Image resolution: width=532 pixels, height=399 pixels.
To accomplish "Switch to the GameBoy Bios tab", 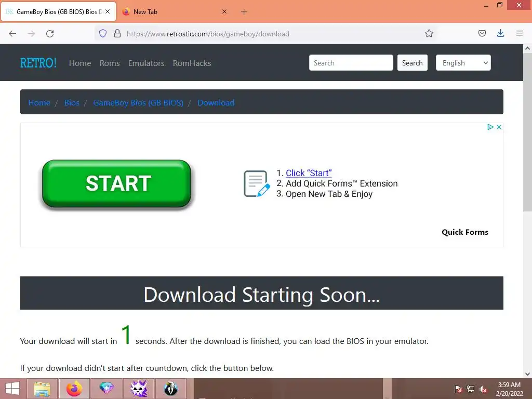I will [x=58, y=11].
